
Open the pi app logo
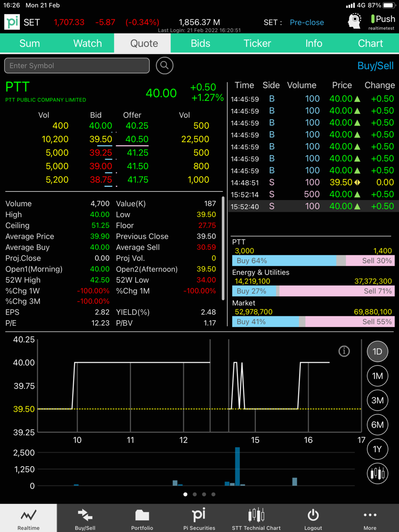point(12,22)
